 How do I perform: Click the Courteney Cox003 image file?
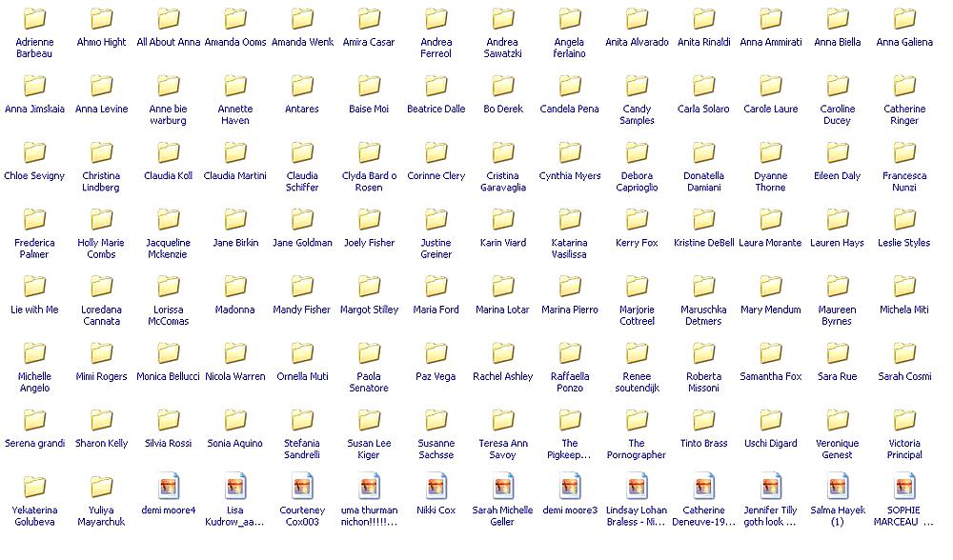pyautogui.click(x=302, y=487)
